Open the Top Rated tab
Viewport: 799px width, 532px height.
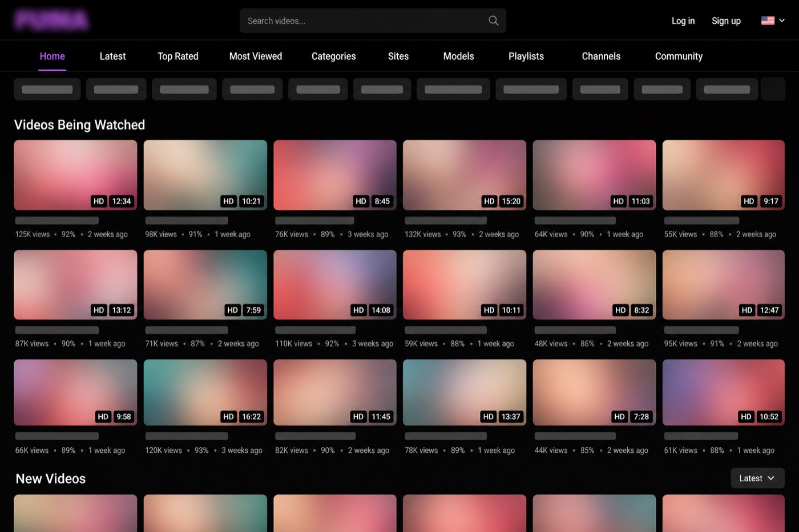(x=178, y=56)
